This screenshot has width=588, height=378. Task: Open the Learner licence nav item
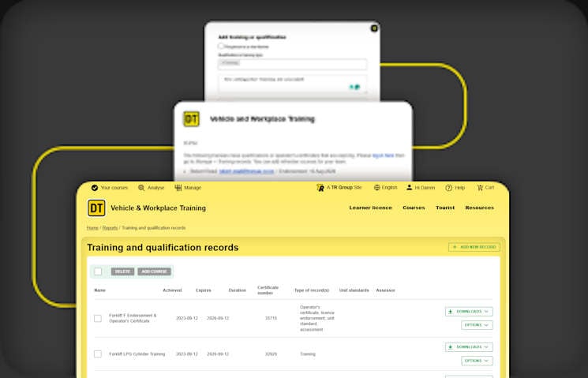point(370,208)
